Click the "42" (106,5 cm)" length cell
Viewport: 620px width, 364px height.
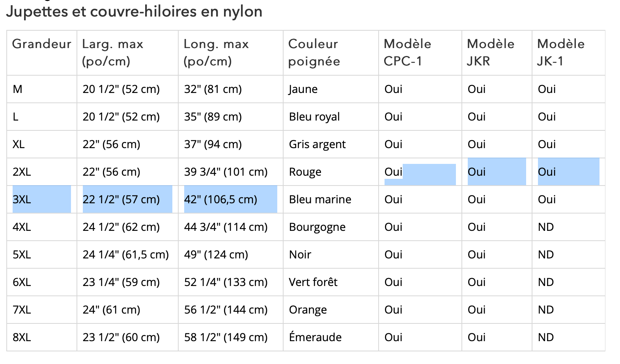220,199
